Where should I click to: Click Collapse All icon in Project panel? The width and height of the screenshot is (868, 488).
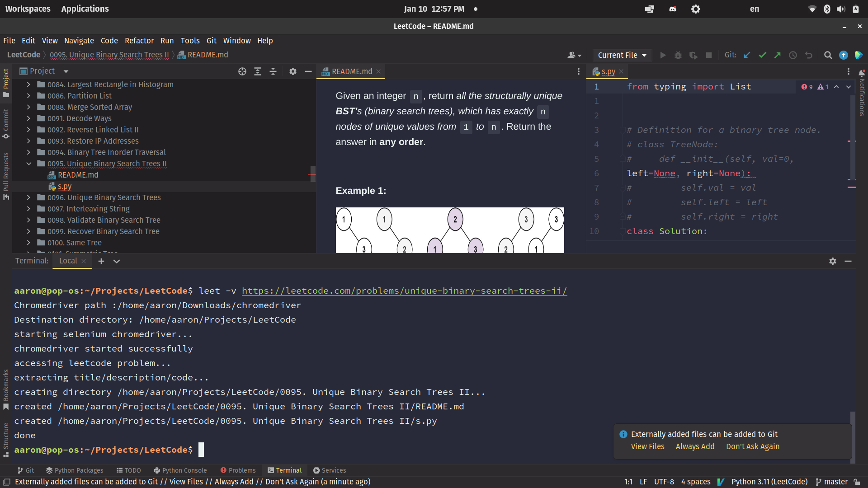point(273,71)
